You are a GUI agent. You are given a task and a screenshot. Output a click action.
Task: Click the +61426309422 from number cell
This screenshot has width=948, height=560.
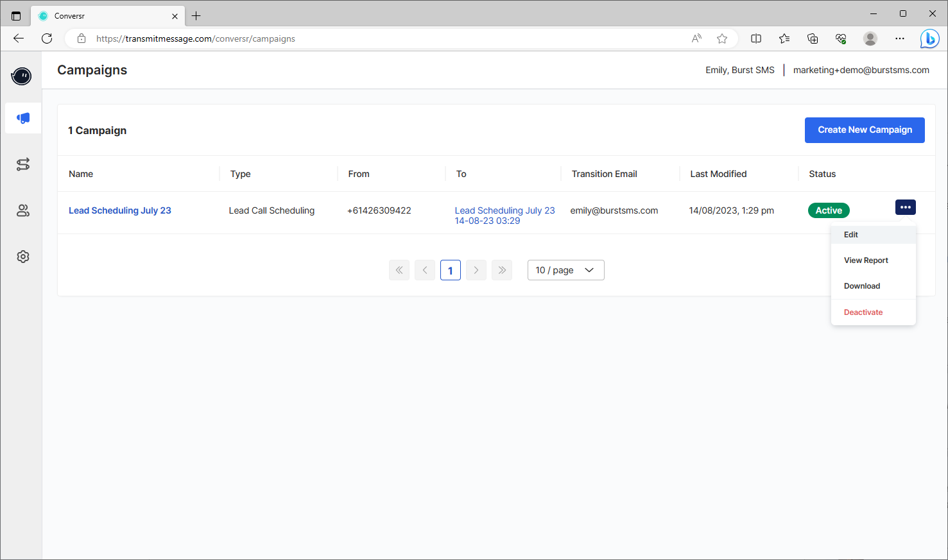[x=379, y=210]
